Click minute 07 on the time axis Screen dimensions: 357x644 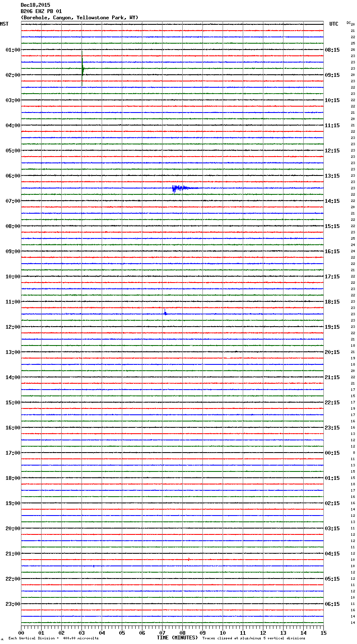click(162, 633)
